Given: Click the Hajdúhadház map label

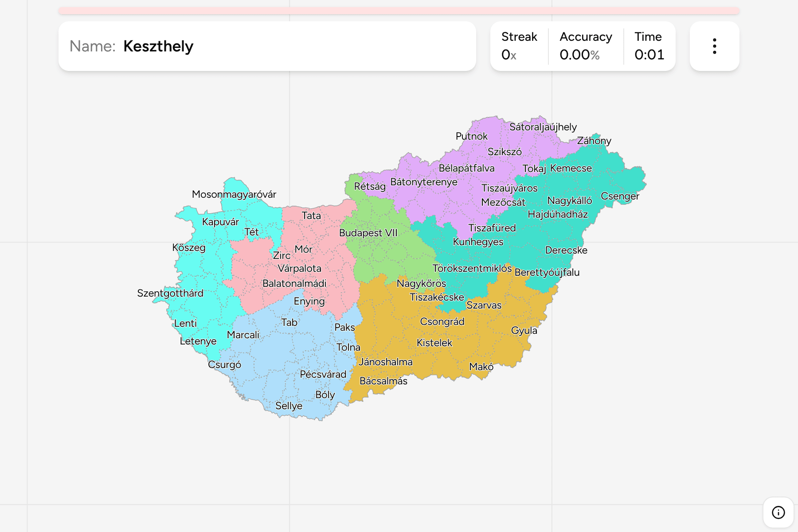Looking at the screenshot, I should coord(558,214).
